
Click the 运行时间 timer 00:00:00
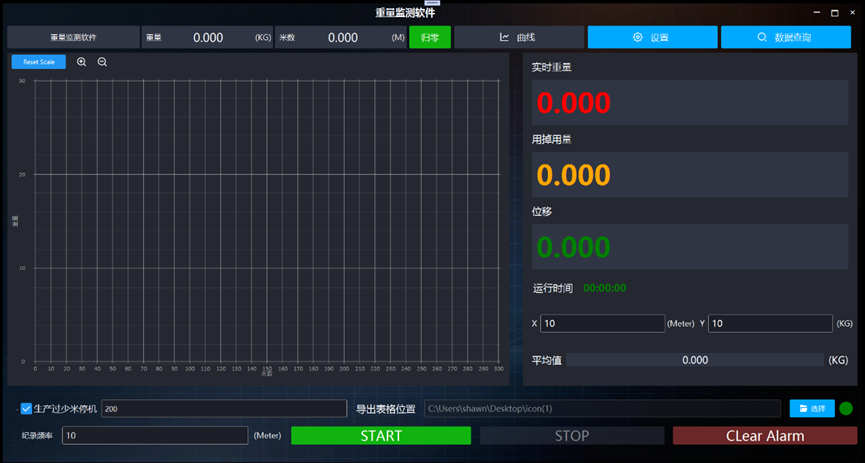(x=605, y=288)
